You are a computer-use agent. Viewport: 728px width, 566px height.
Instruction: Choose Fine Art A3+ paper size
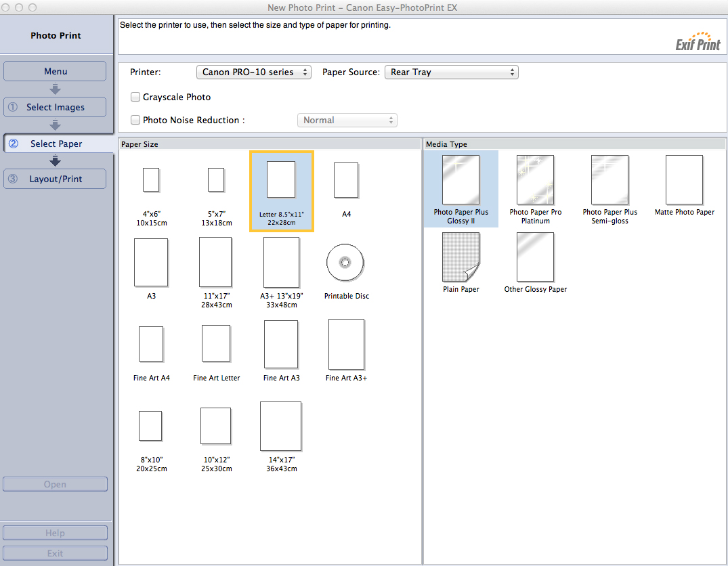(x=346, y=345)
